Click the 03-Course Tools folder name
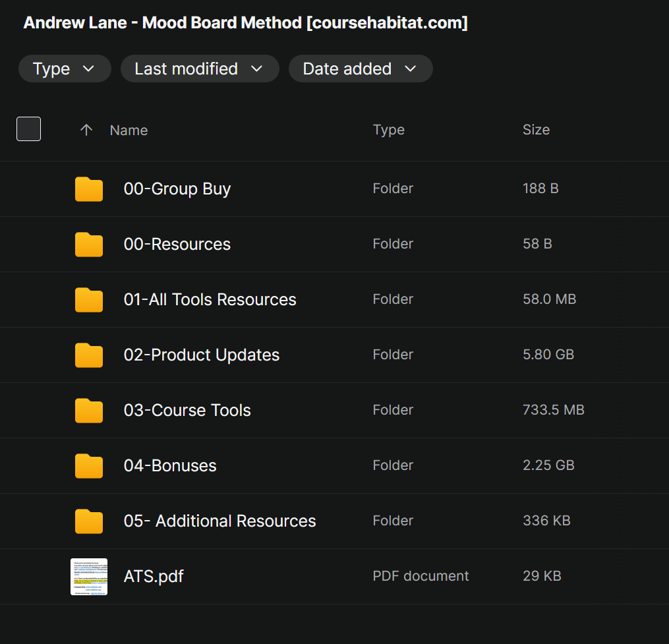669x644 pixels. [x=187, y=411]
